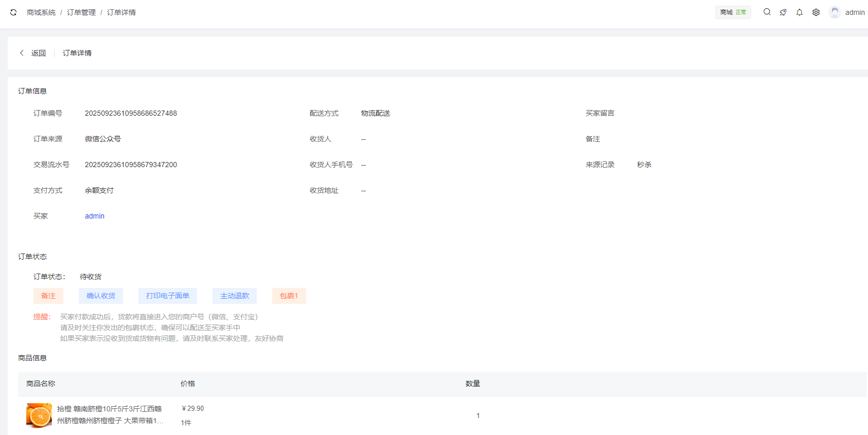Click the 订单详情 breadcrumb item
This screenshot has height=435, width=868.
point(121,12)
